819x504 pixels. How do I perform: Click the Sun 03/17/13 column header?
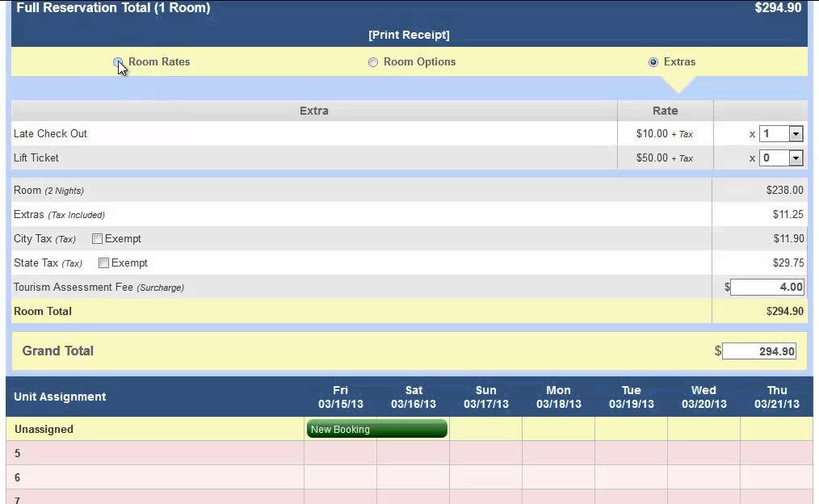pos(485,397)
